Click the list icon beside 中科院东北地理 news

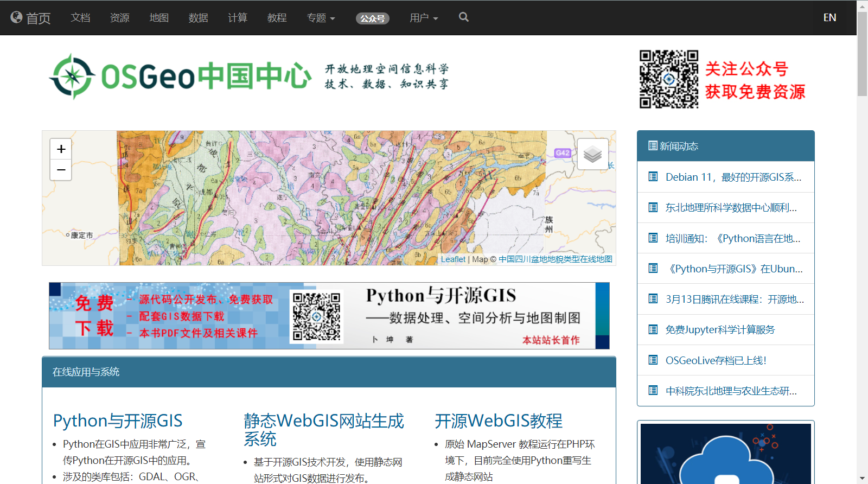click(x=653, y=391)
